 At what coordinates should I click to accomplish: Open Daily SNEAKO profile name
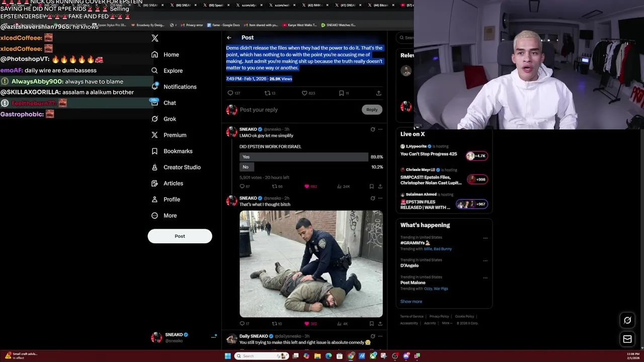pyautogui.click(x=254, y=336)
